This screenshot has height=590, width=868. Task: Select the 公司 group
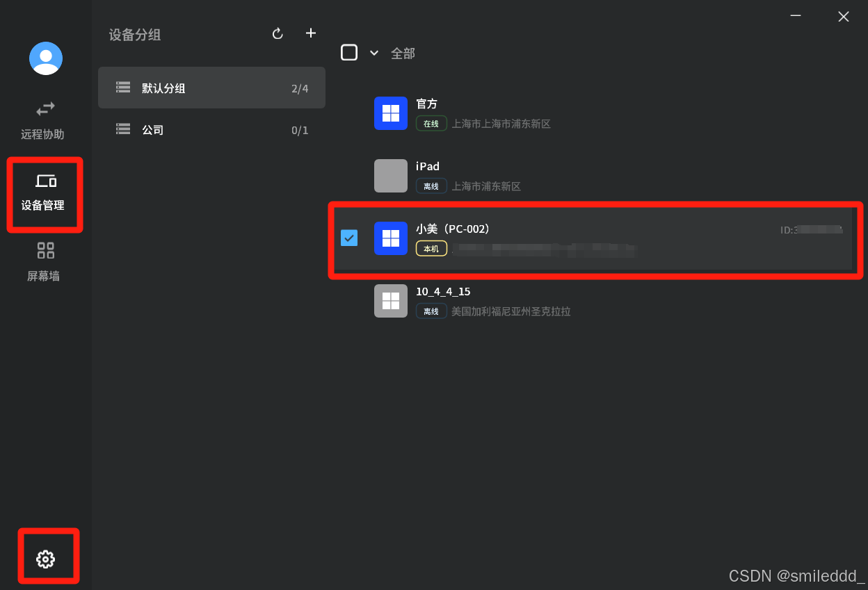click(x=211, y=130)
